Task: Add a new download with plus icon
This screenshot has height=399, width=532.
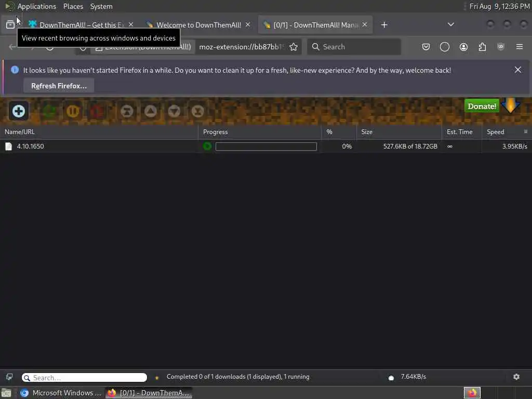Action: (18, 111)
